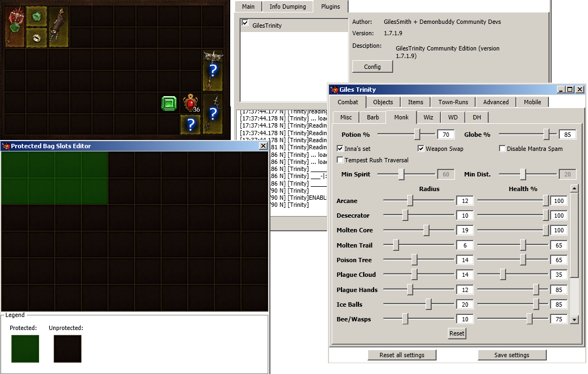Switch to the Mobile tab
Screen dimensions: 588x374
click(532, 102)
